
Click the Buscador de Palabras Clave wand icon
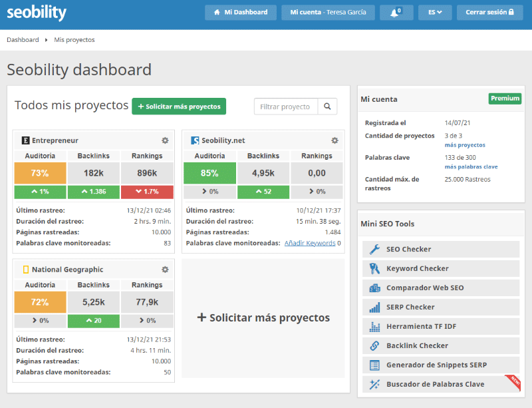pyautogui.click(x=374, y=384)
